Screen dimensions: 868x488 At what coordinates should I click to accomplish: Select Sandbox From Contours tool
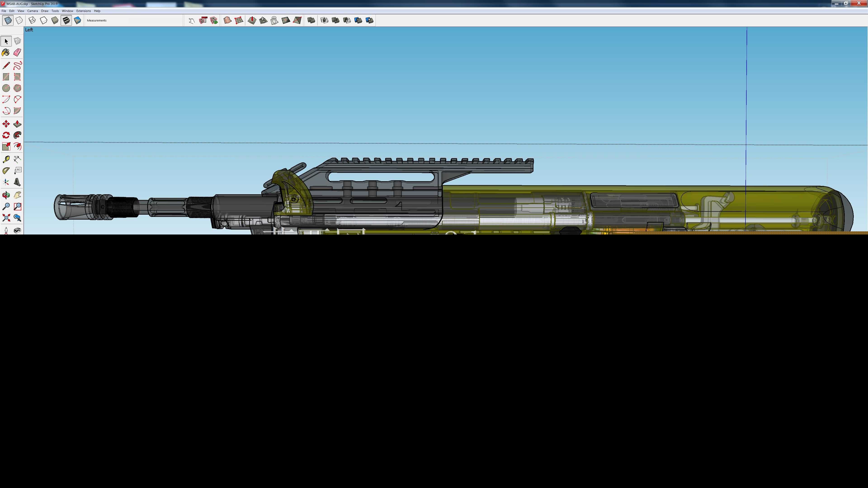tap(227, 21)
